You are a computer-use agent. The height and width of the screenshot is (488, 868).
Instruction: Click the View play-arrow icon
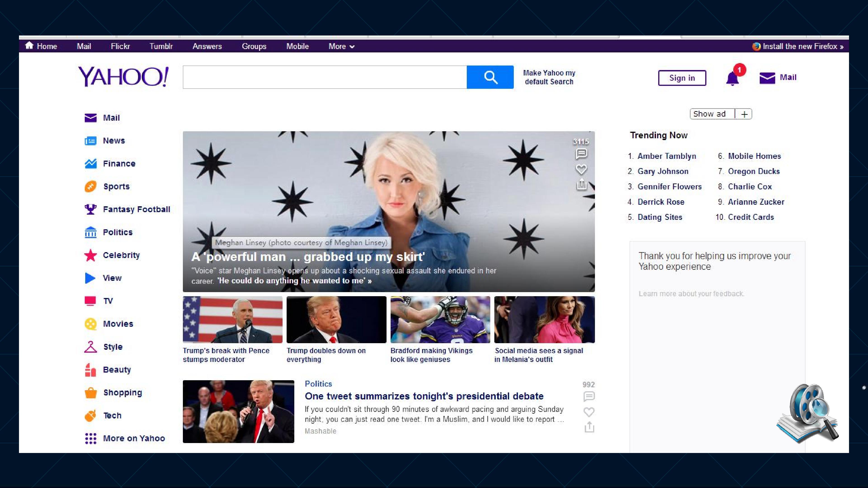90,278
